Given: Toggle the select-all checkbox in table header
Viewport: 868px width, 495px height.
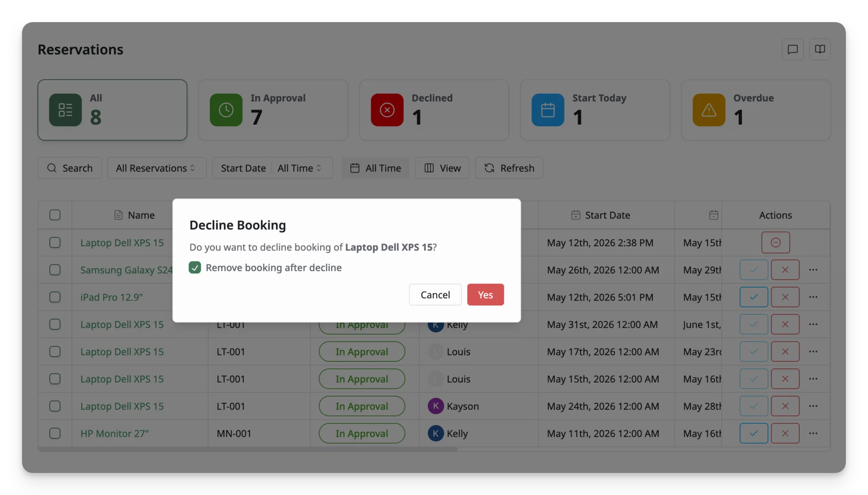Looking at the screenshot, I should (55, 215).
